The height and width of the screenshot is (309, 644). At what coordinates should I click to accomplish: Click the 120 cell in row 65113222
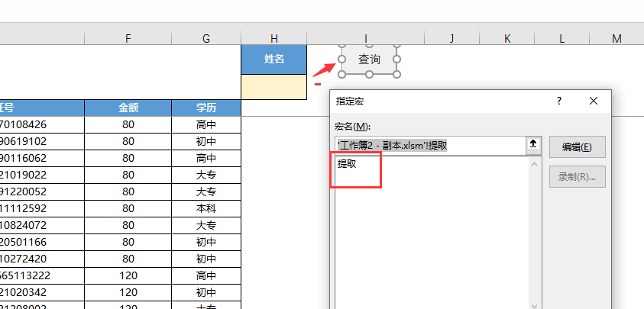coord(128,275)
